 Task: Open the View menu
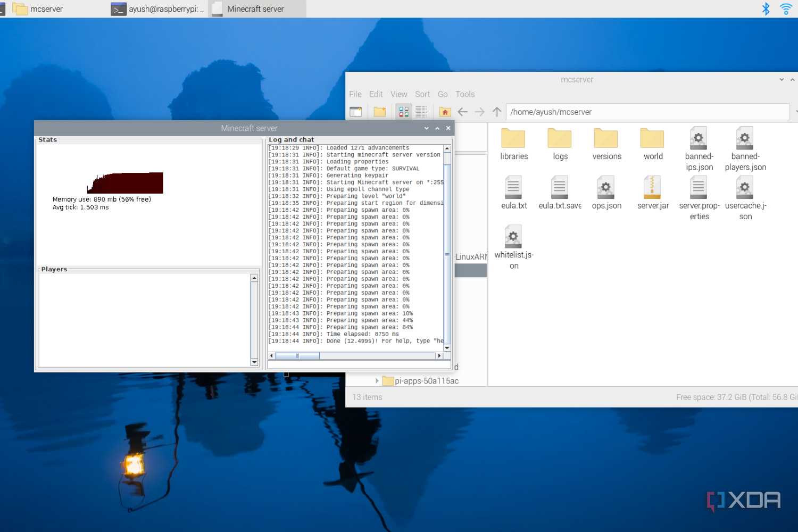pyautogui.click(x=399, y=94)
